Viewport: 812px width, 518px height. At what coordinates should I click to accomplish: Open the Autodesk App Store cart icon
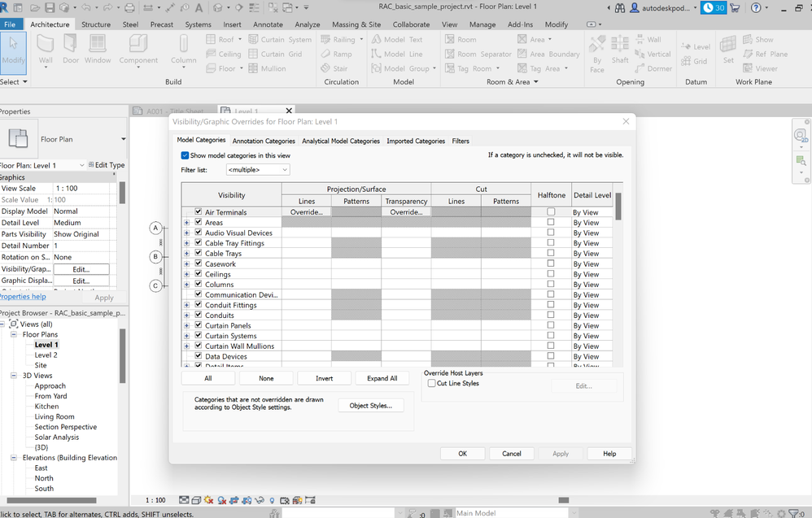[735, 8]
